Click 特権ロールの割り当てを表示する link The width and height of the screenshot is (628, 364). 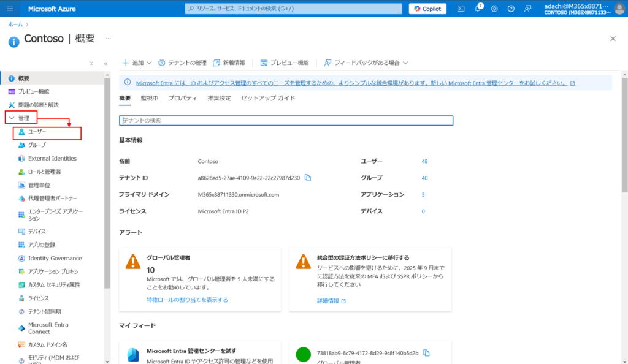coord(188,300)
